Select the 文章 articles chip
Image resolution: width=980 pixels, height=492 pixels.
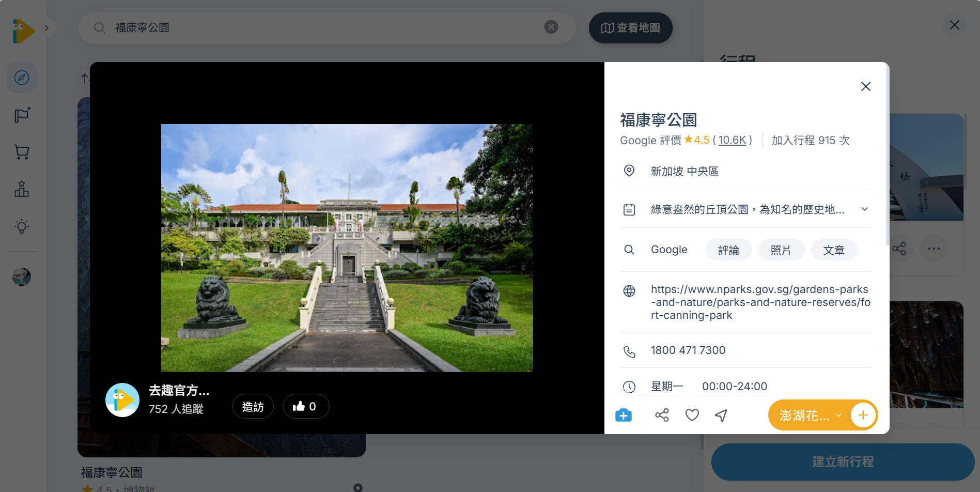pos(834,250)
